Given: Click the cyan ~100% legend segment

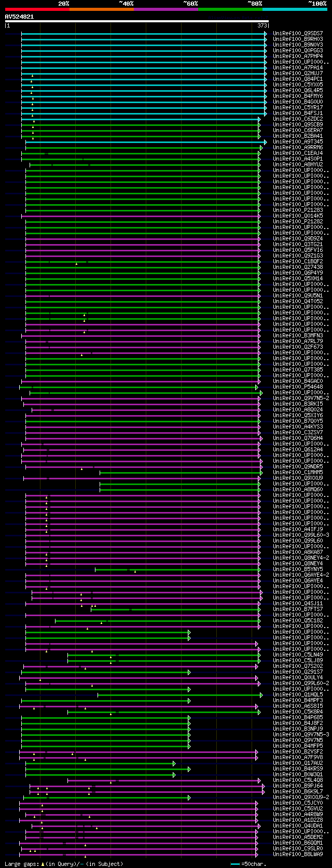Looking at the screenshot, I should (295, 9).
